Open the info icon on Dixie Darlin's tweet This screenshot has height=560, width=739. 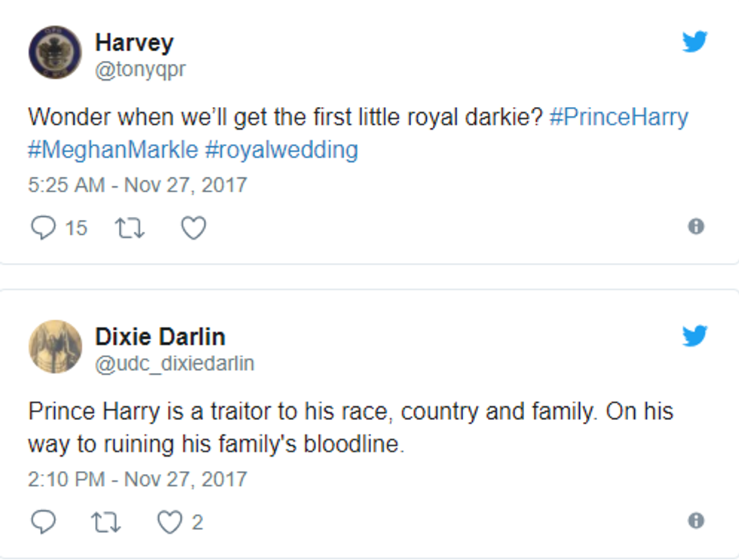(x=696, y=520)
